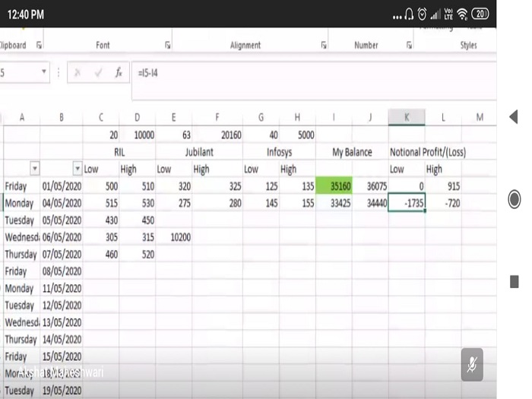Select the RIL header cell

tap(119, 152)
